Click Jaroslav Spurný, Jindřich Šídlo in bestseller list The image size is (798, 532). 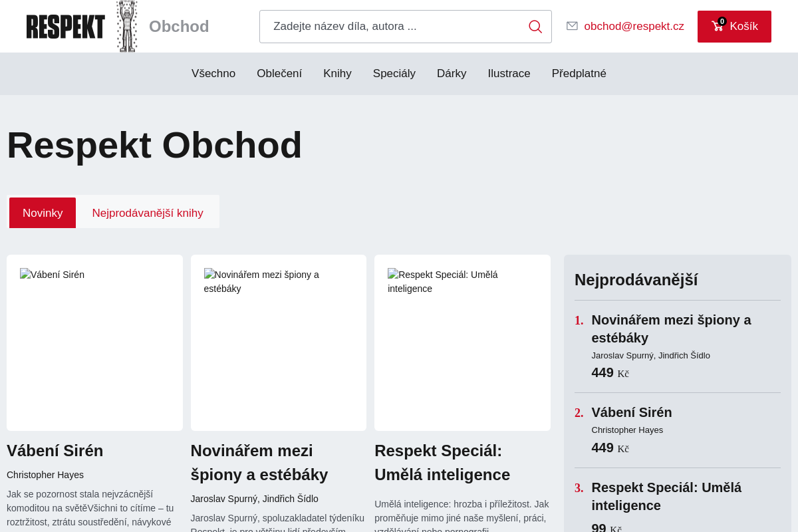tap(651, 355)
